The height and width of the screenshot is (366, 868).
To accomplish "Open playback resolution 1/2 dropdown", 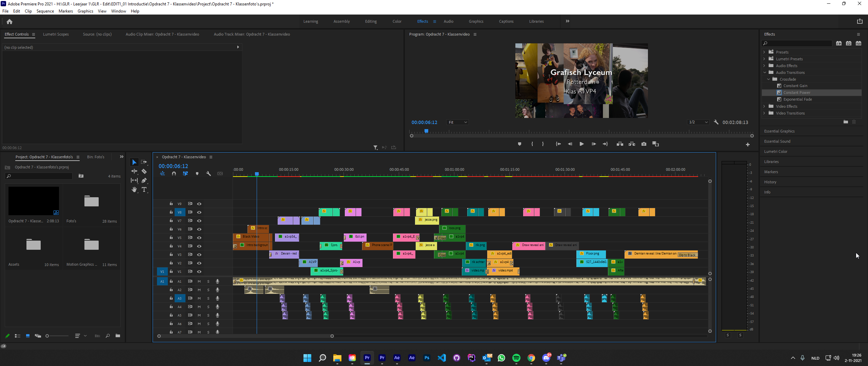I will 698,122.
